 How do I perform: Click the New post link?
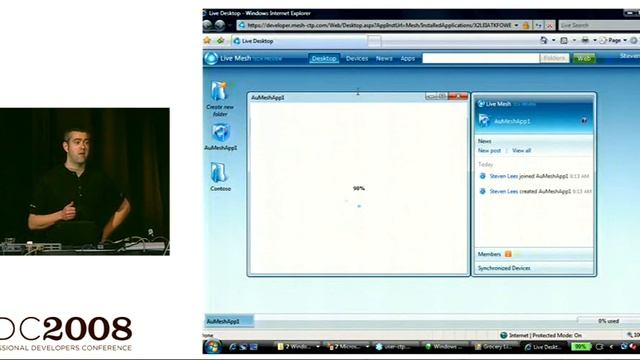point(489,150)
